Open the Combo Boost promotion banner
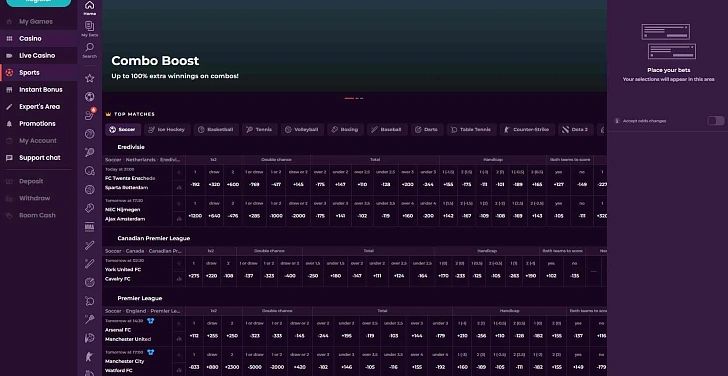The image size is (728, 376). click(x=354, y=46)
